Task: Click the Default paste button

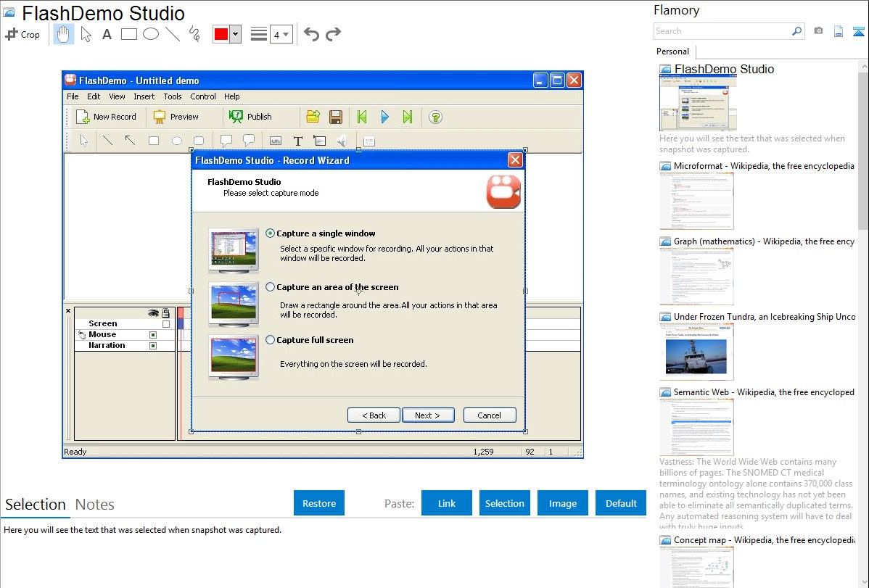Action: (621, 503)
